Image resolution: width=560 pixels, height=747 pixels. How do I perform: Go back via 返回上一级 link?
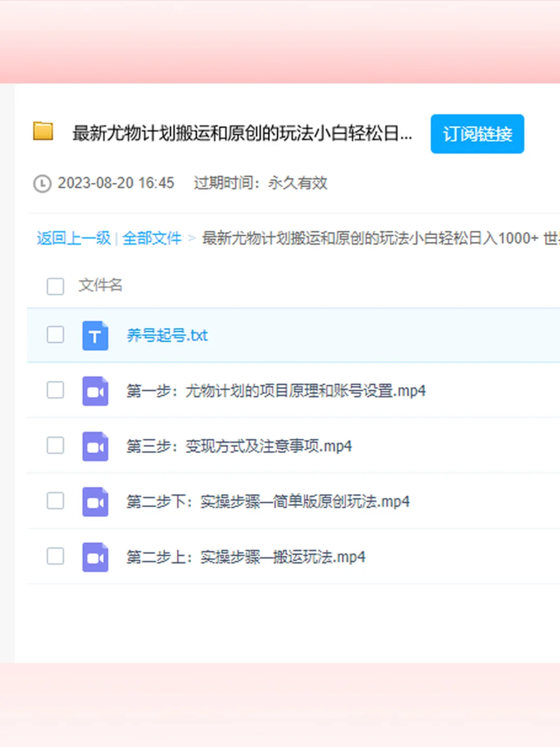pyautogui.click(x=74, y=238)
